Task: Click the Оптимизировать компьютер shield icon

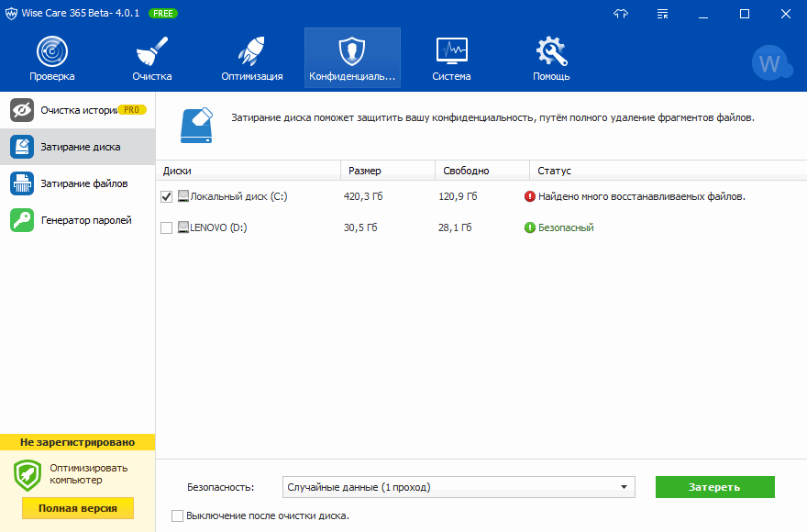Action: (28, 474)
